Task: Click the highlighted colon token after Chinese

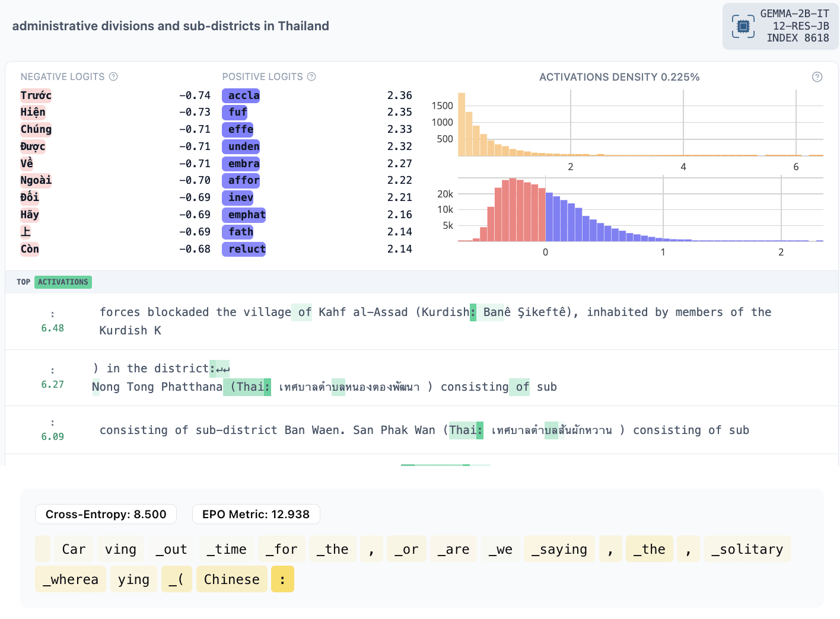Action: pyautogui.click(x=282, y=579)
